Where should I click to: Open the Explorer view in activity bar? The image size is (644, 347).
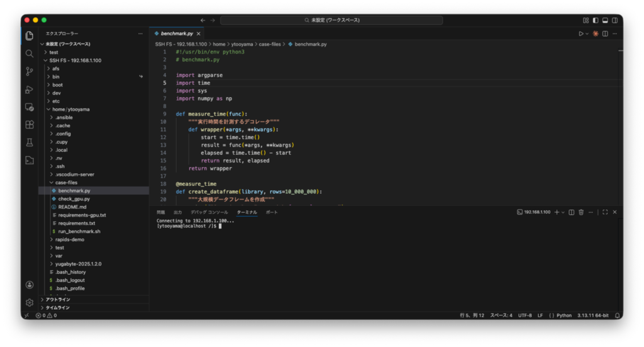29,36
